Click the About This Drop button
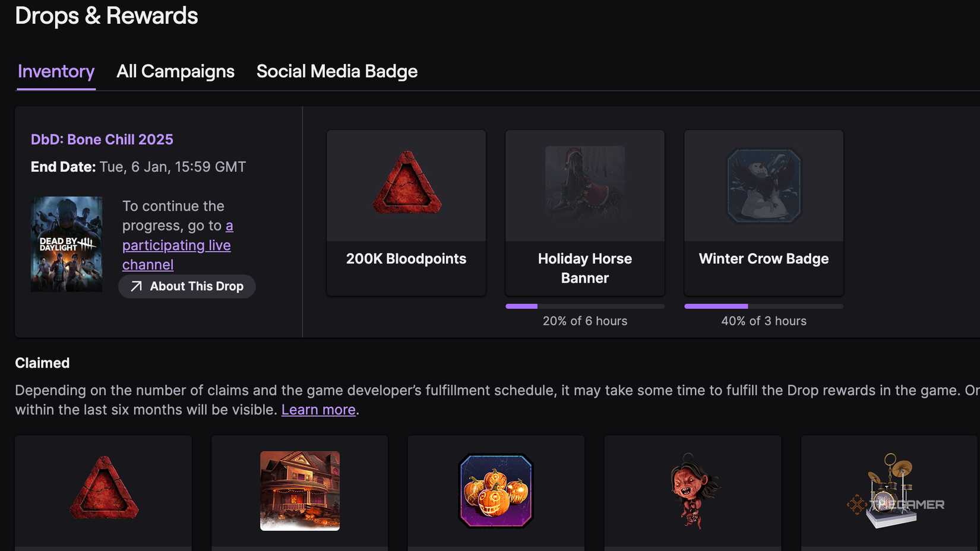This screenshot has height=551, width=980. click(x=186, y=286)
